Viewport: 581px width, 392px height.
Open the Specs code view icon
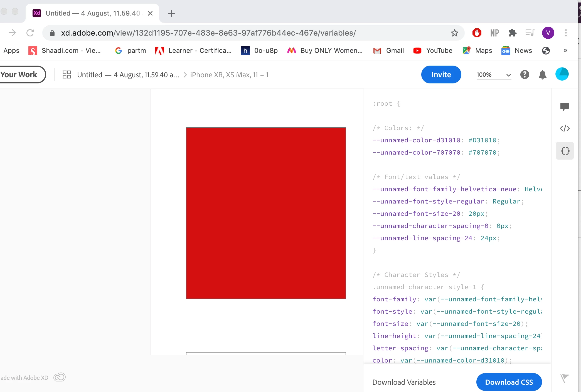(x=565, y=128)
